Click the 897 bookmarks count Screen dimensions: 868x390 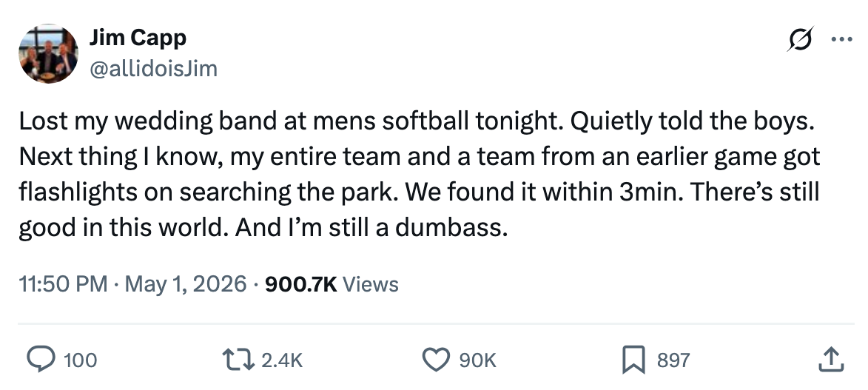coord(673,360)
